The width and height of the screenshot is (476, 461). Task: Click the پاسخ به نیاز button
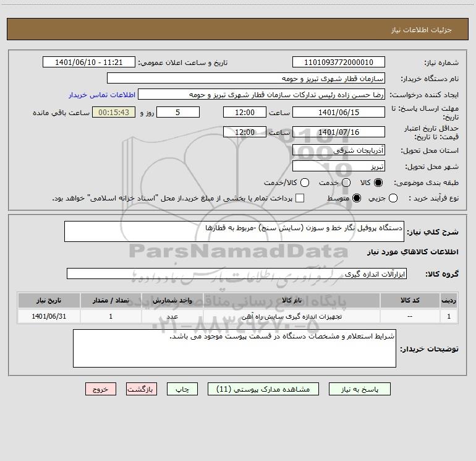pos(359,389)
